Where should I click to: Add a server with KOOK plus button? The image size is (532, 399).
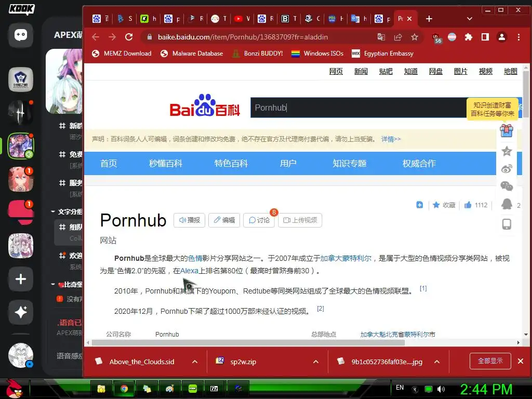pos(21,279)
